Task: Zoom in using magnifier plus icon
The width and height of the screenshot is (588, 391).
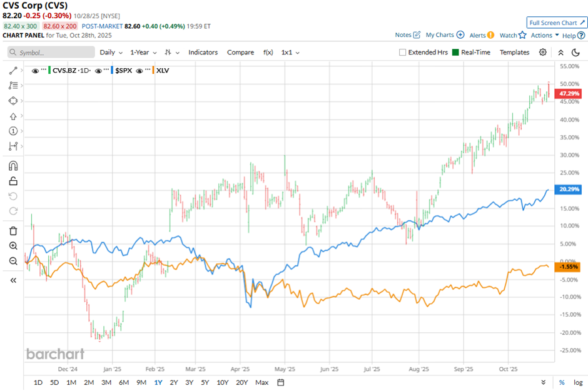Action: [x=13, y=246]
